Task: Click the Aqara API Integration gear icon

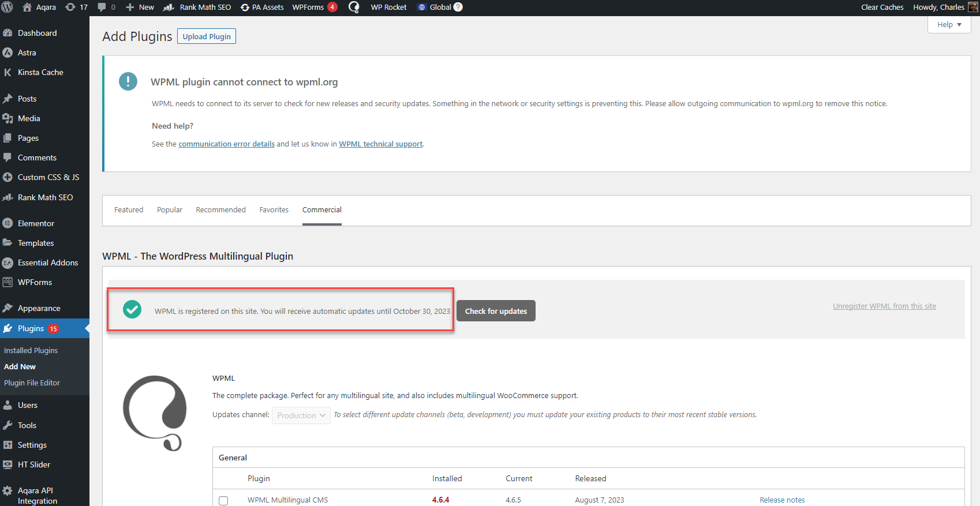Action: [x=8, y=491]
